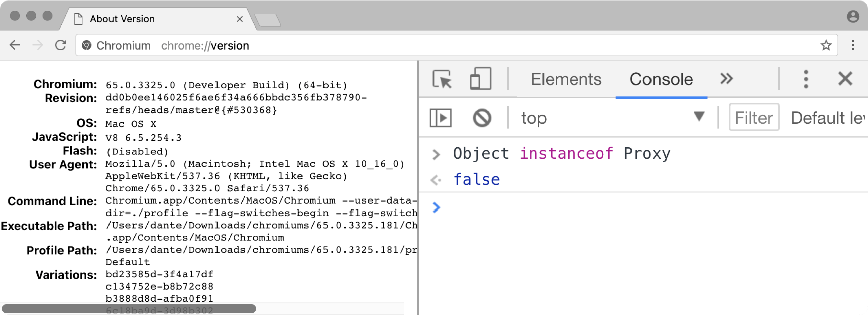
Task: Click the variation 'c134752e-b8b72c88'
Action: pos(159,286)
